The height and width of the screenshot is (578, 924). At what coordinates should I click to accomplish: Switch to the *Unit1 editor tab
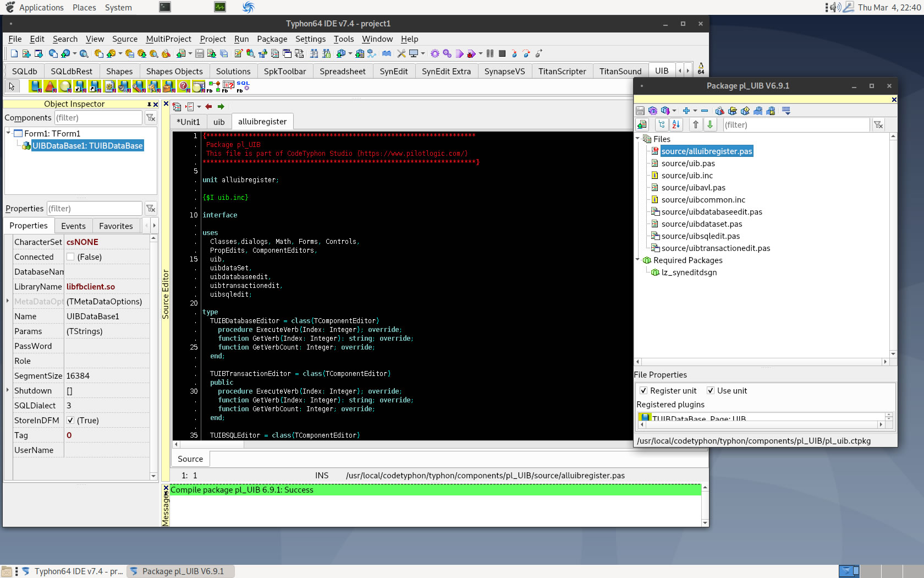[188, 122]
